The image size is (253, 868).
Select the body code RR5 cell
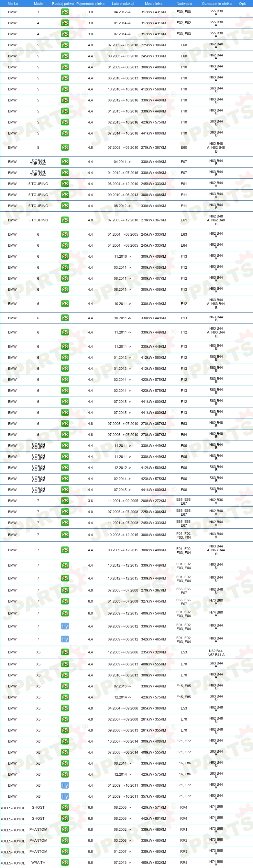coord(184,862)
